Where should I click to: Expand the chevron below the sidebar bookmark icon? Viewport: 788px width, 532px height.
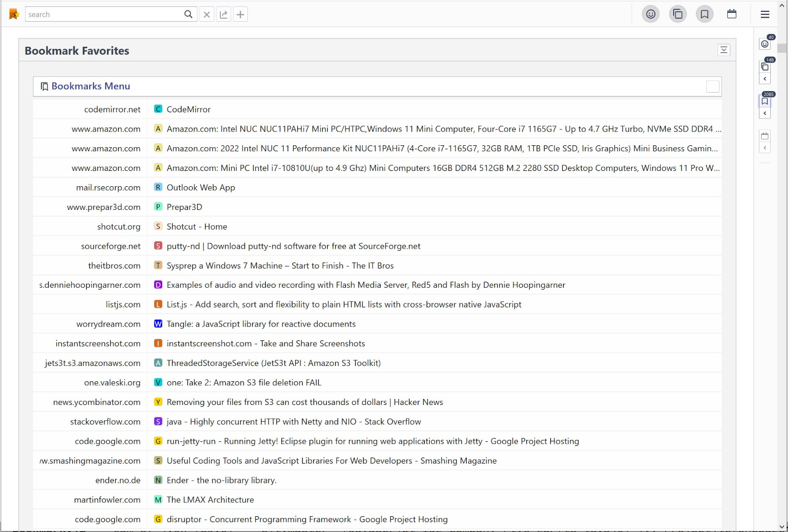coord(765,113)
